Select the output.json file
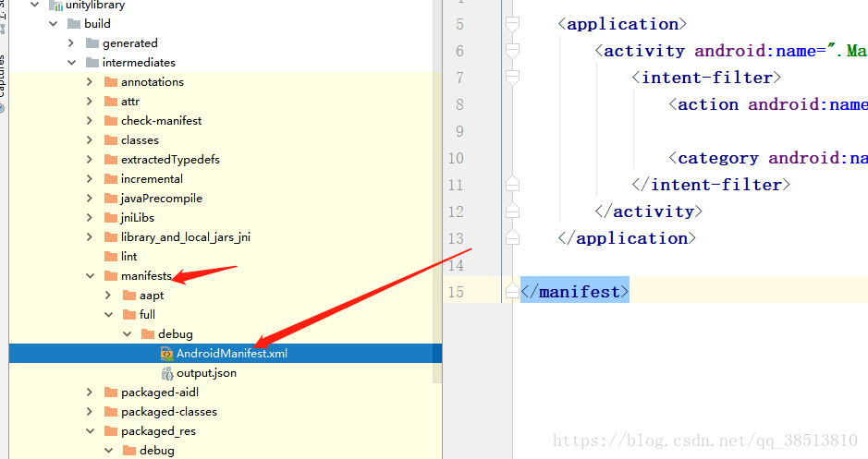Viewport: 868px width, 459px height. coord(206,373)
